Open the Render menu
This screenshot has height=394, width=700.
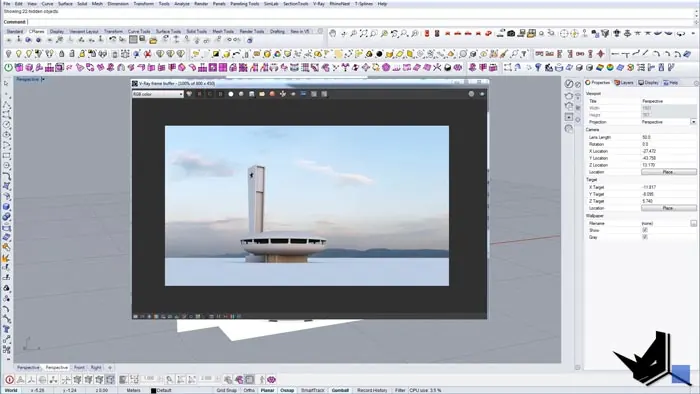201,4
